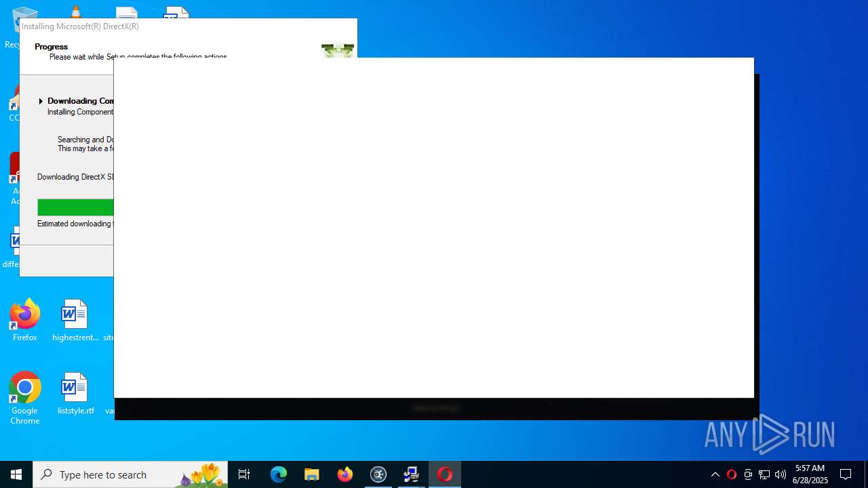Click the 'Searching and Do…' status text
The width and height of the screenshot is (868, 488).
tap(85, 140)
